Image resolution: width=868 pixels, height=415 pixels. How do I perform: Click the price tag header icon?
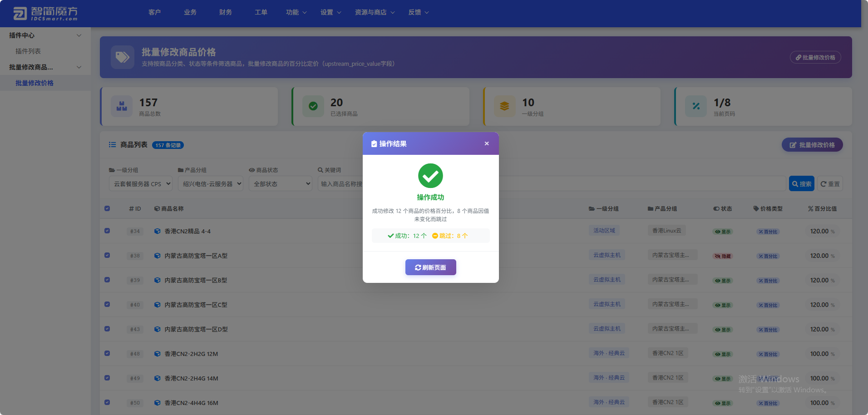123,57
